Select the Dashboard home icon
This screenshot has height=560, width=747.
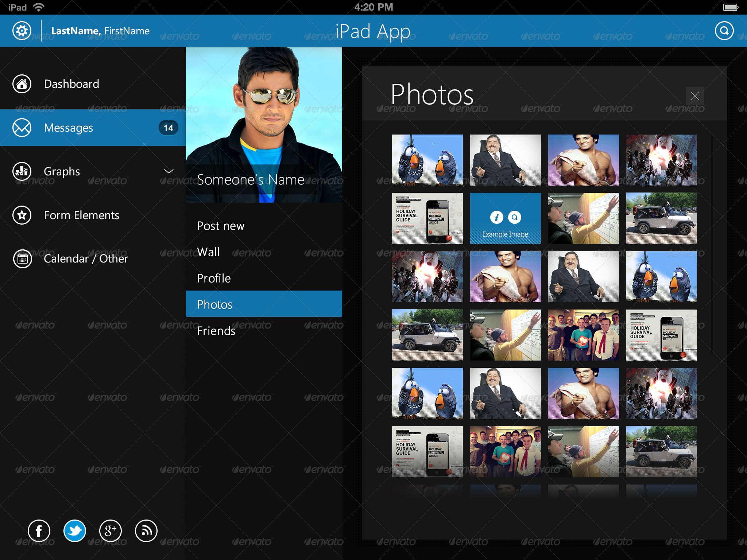click(x=22, y=84)
